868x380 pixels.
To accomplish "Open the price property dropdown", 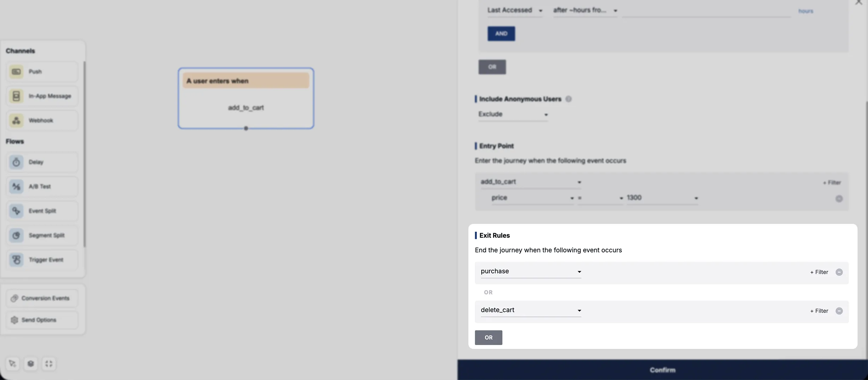I will (x=533, y=198).
